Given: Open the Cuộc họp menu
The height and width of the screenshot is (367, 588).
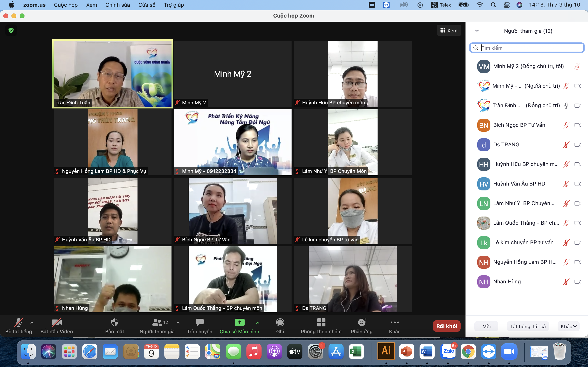Looking at the screenshot, I should 66,5.
